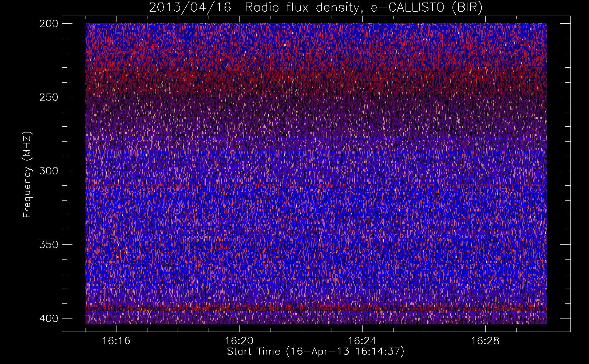Select the 200 frequency axis label
The image size is (589, 364).
tap(48, 24)
